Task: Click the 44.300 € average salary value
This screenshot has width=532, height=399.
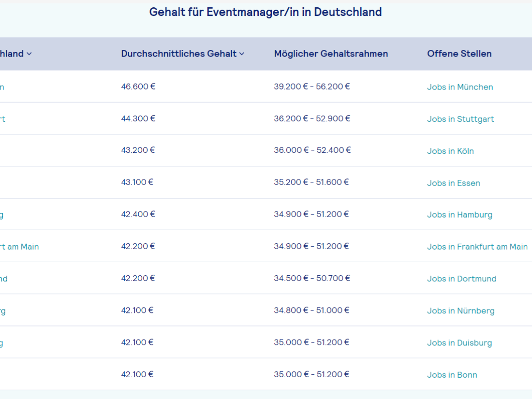Action: point(138,118)
